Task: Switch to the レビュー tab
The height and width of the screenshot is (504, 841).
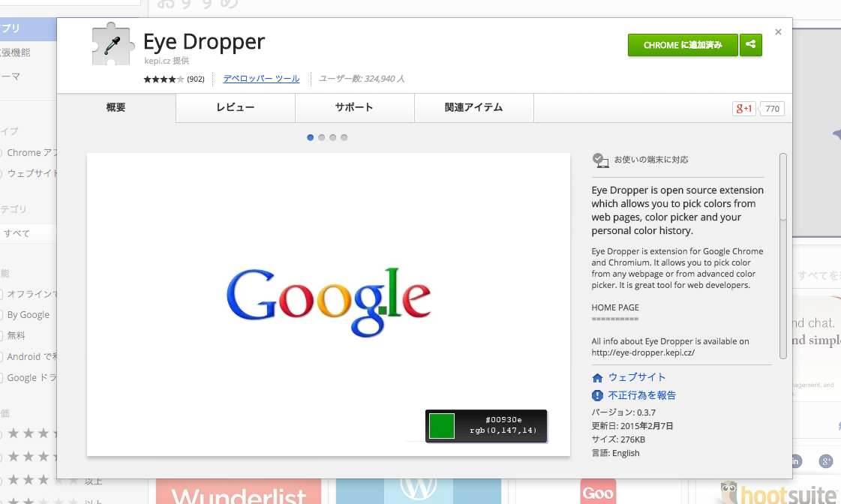Action: pos(236,107)
